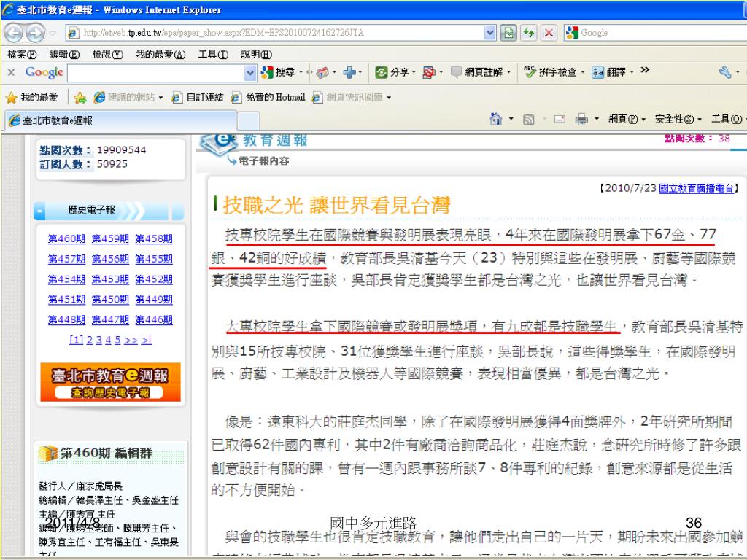Click 拼字檢查 spell check button

click(550, 72)
